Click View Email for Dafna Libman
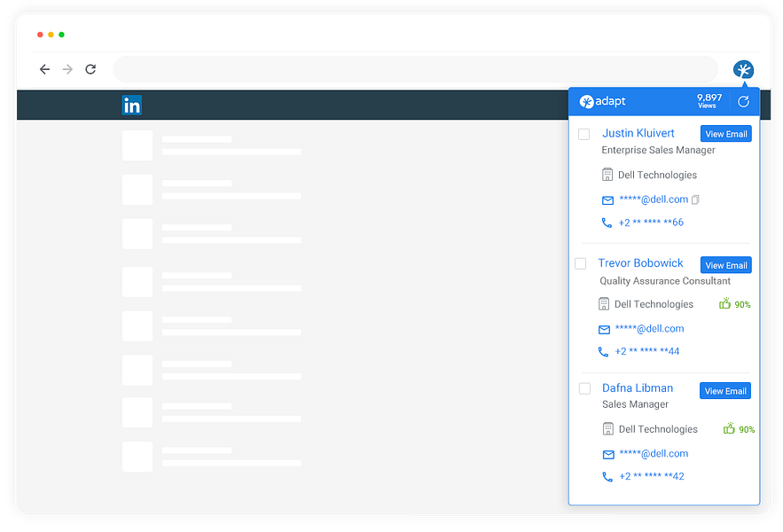This screenshot has width=783, height=532. point(725,391)
